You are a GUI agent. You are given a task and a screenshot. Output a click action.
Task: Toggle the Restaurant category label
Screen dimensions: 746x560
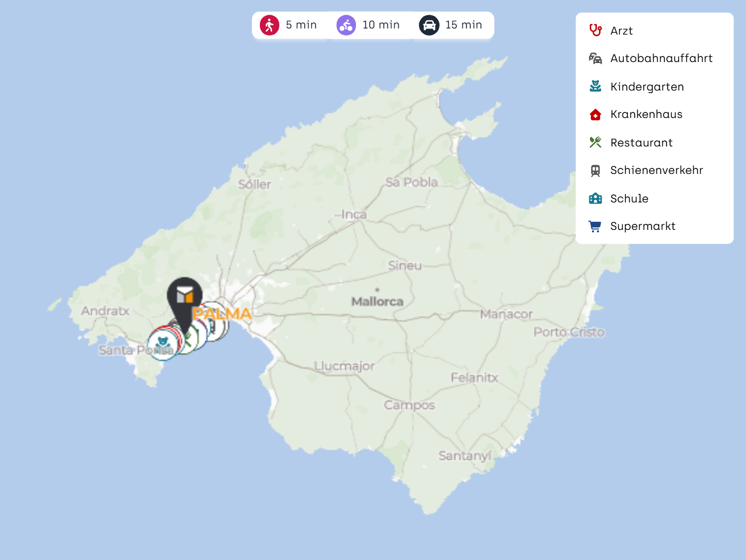pyautogui.click(x=641, y=143)
